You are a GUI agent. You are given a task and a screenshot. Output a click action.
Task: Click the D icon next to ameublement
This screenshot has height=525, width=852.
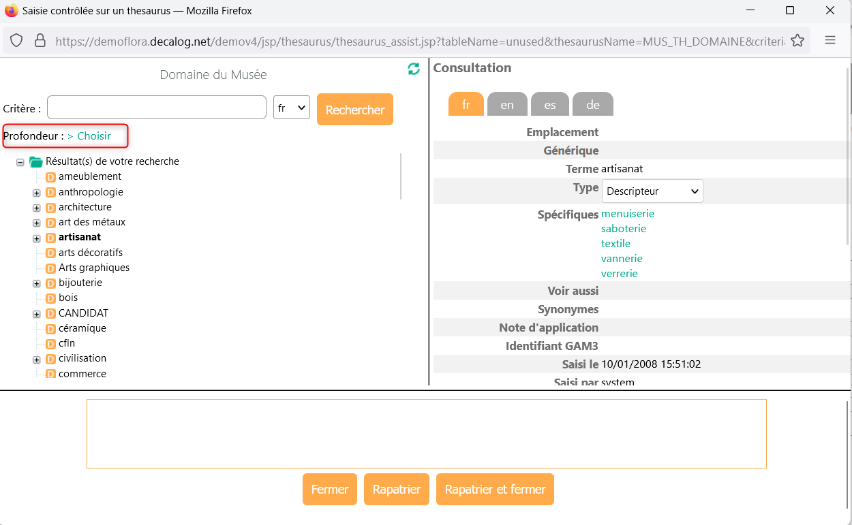click(51, 177)
